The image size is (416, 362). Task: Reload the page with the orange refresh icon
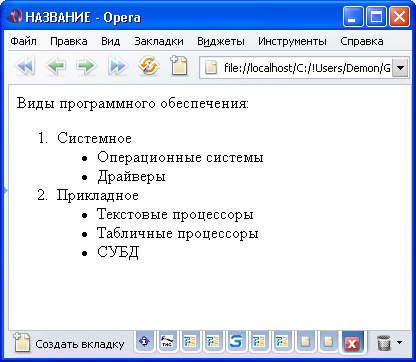149,66
